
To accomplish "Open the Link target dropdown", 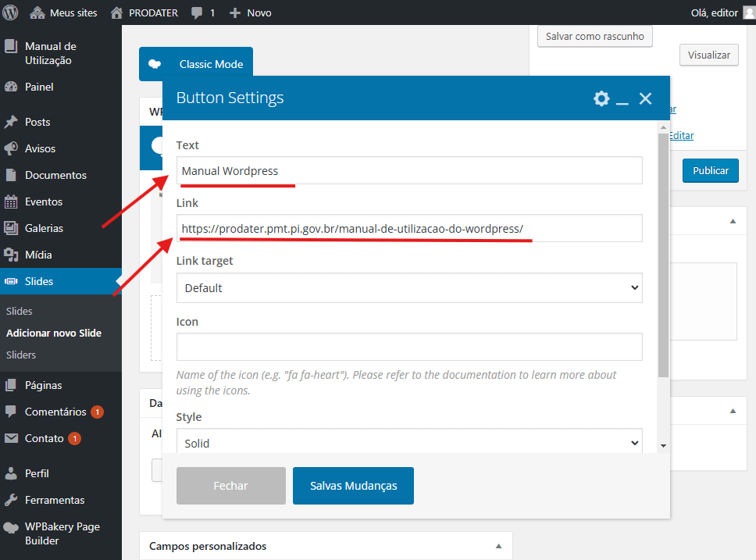I will click(409, 288).
